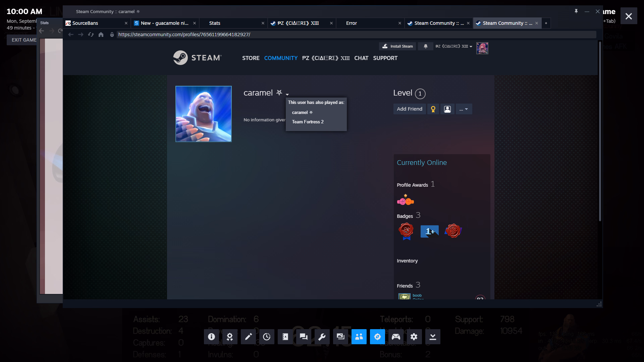Open the guides book overlay icon
644x362 pixels.
(285, 337)
